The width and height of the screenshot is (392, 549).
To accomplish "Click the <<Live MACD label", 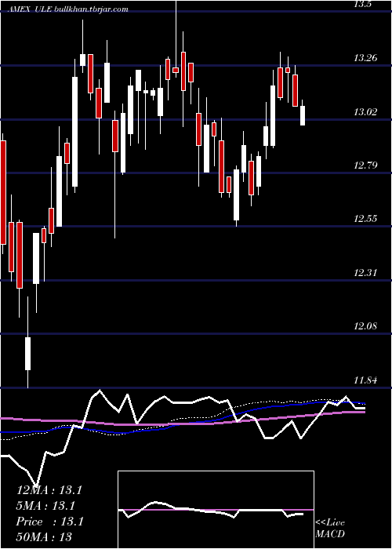I will point(330,529).
